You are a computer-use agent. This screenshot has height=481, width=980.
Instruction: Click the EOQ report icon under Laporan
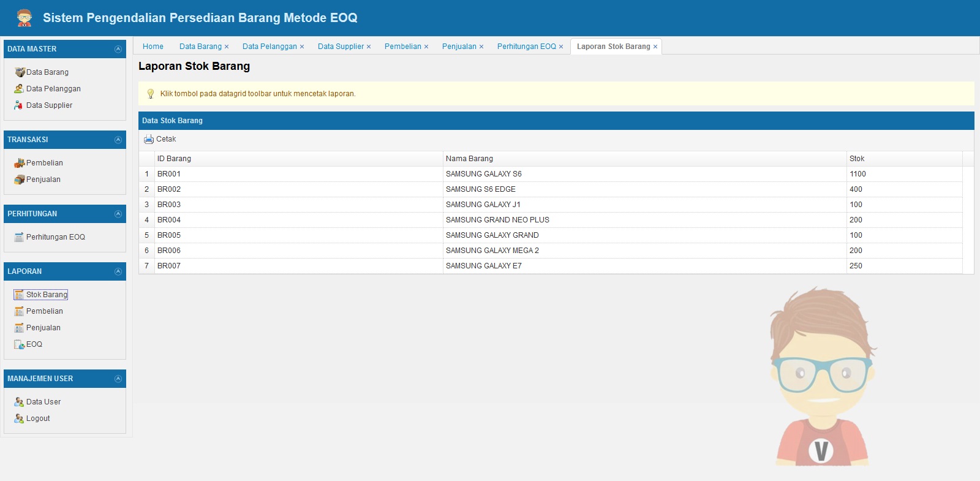click(x=19, y=344)
